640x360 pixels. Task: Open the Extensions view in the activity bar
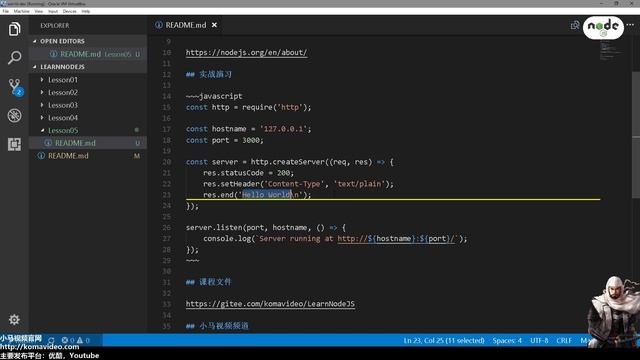tap(14, 144)
